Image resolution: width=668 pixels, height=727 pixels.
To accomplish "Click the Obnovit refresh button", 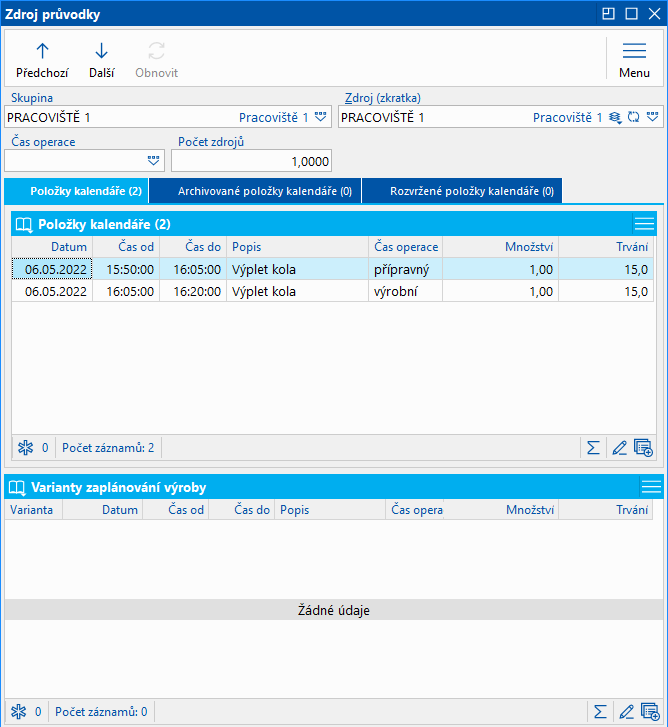I will (157, 60).
